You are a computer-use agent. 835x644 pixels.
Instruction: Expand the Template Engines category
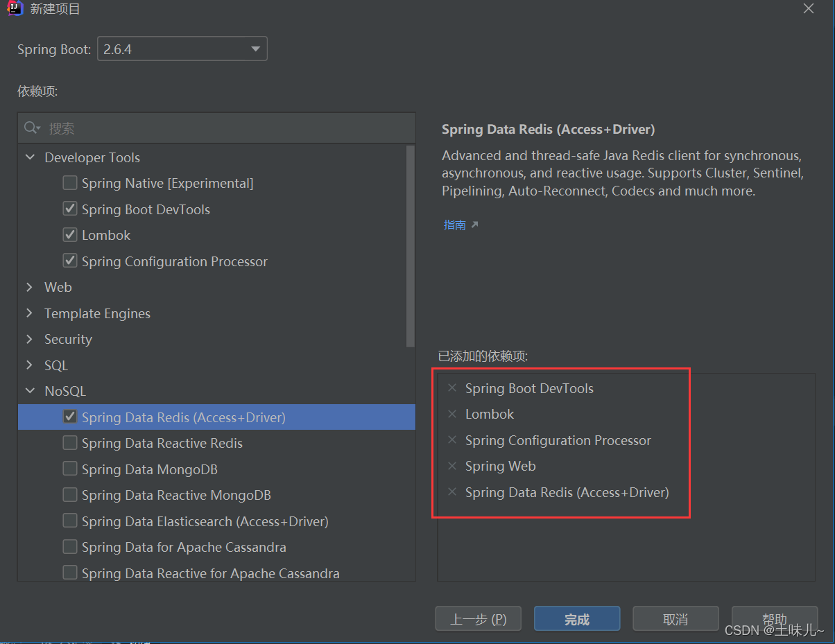tap(30, 313)
